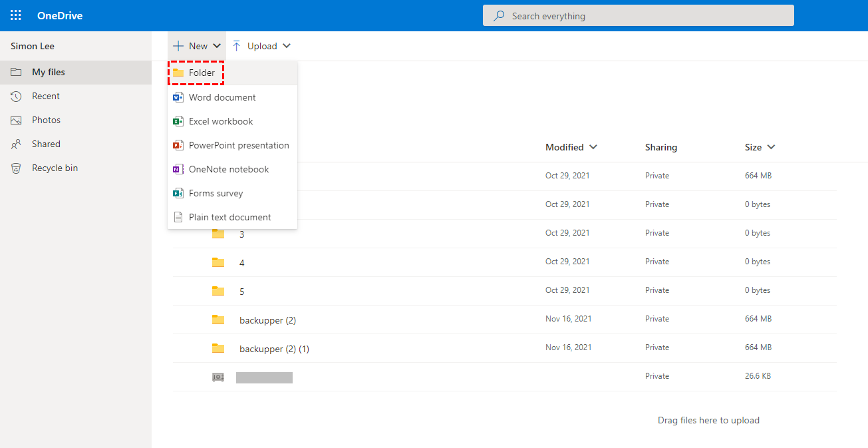The image size is (868, 448).
Task: Click the Personal Vault safe icon
Action: tap(218, 377)
